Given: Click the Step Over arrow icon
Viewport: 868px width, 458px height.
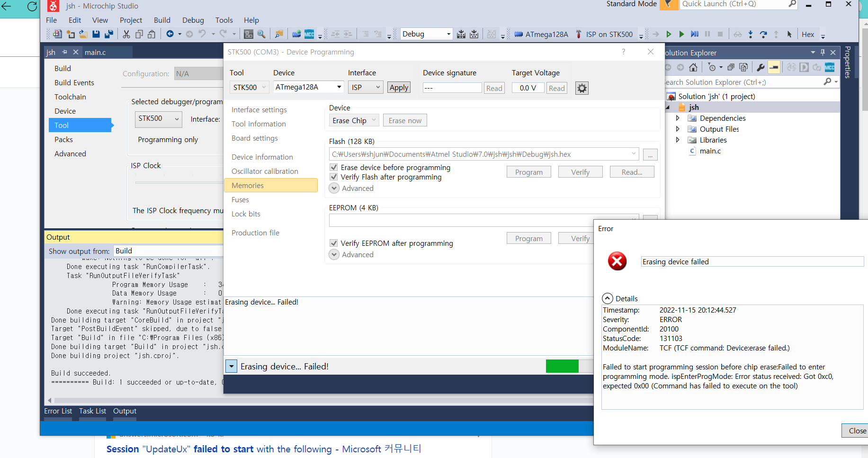Looking at the screenshot, I should click(x=763, y=34).
